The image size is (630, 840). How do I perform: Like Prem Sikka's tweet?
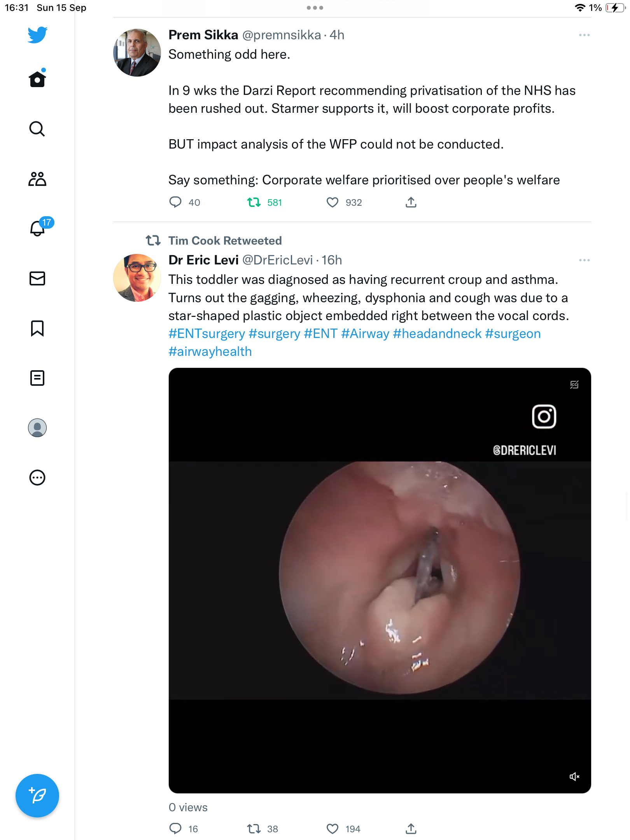click(332, 202)
